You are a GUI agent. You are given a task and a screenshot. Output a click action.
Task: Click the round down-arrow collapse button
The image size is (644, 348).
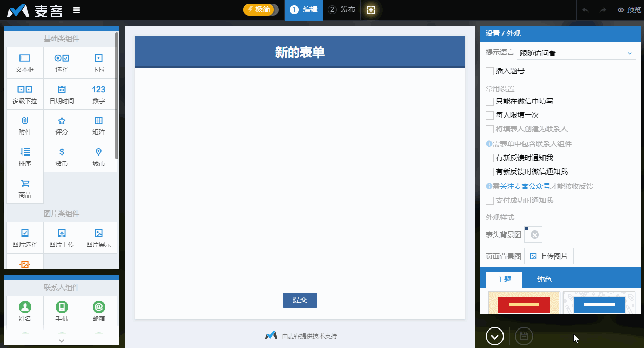click(x=495, y=337)
